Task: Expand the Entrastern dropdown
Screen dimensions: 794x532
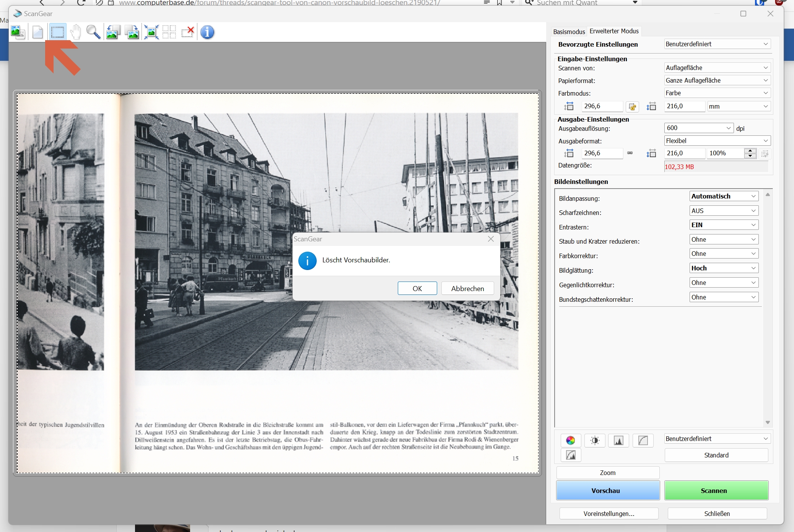Action: 724,225
